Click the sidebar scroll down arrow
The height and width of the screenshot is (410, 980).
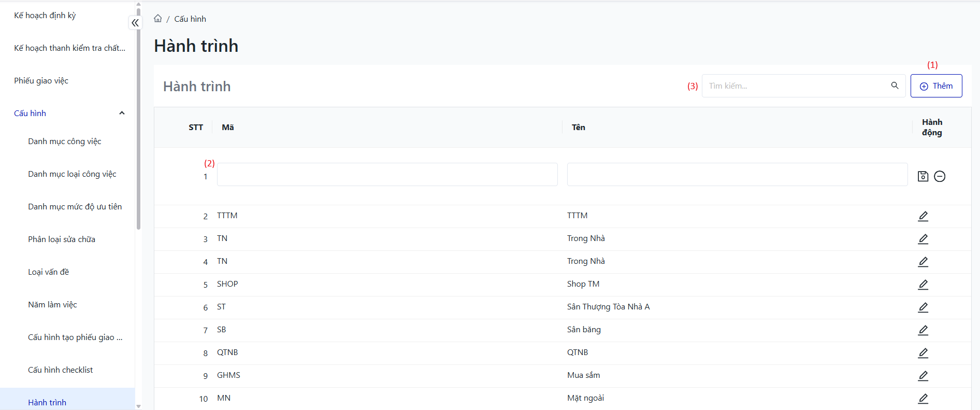(x=138, y=406)
